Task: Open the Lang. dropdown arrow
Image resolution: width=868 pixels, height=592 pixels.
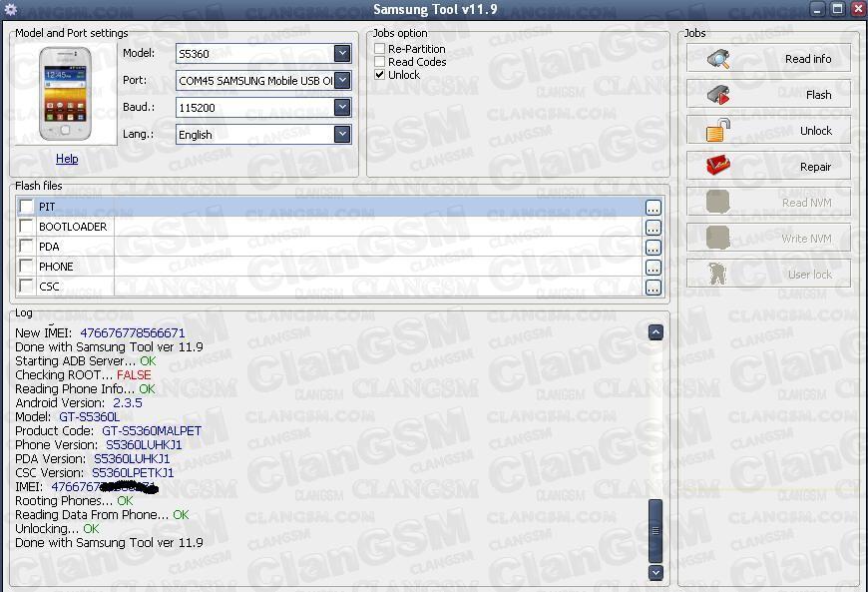Action: 342,134
